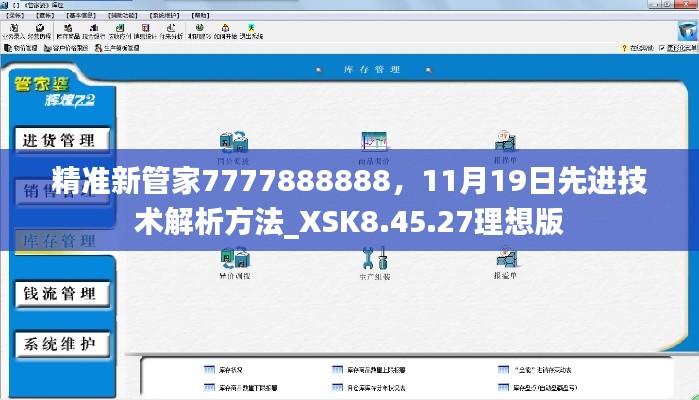This screenshot has width=699, height=400.
Task: Select 进货管理 in the left sidebar
Action: coord(62,140)
